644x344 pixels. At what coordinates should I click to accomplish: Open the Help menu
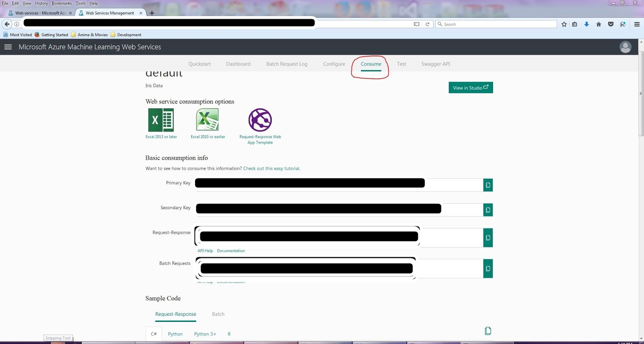click(93, 3)
